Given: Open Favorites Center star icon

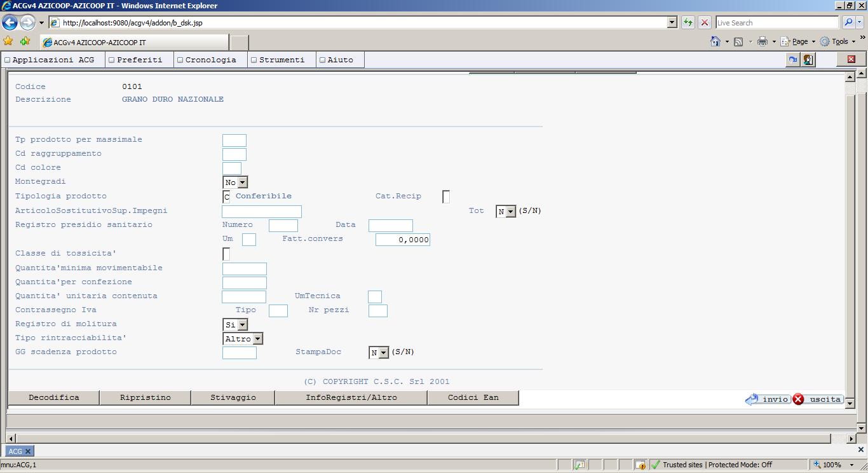Looking at the screenshot, I should [8, 41].
